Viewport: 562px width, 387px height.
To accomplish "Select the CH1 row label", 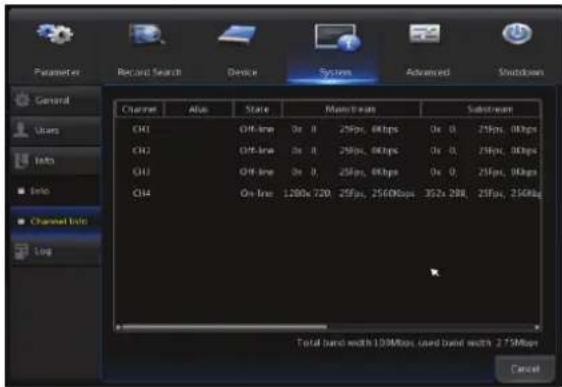I will tap(141, 129).
